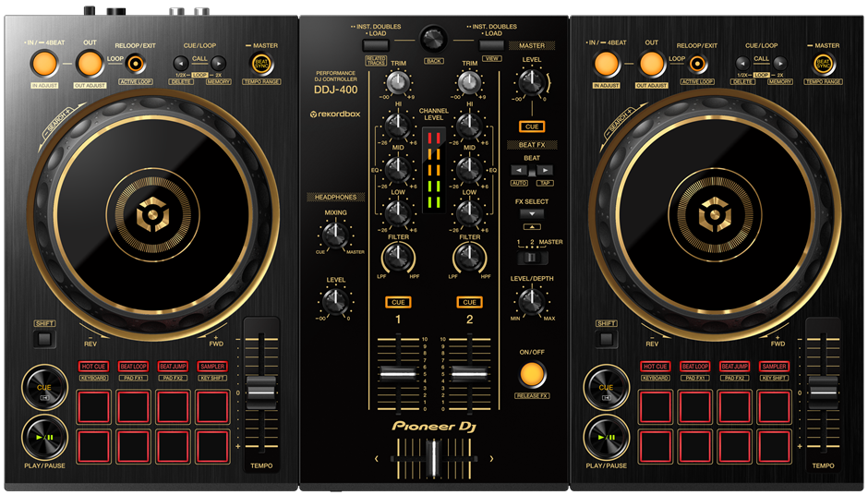The width and height of the screenshot is (868, 495).
Task: Click the channel level meter display
Action: tap(434, 171)
